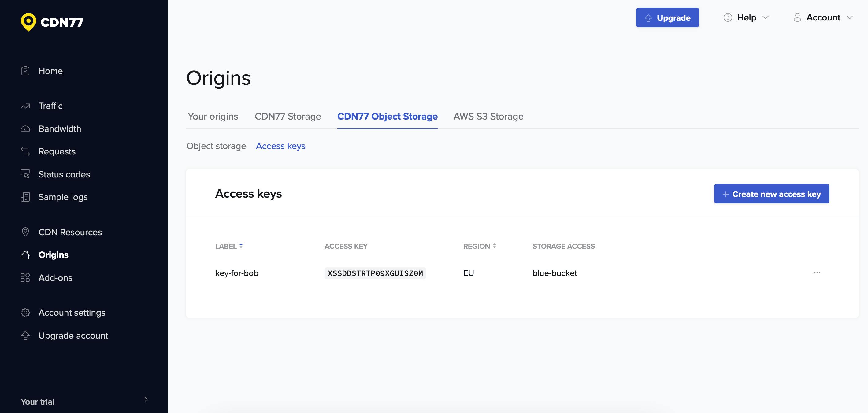
Task: Open Upgrade account in the sidebar
Action: (x=73, y=336)
